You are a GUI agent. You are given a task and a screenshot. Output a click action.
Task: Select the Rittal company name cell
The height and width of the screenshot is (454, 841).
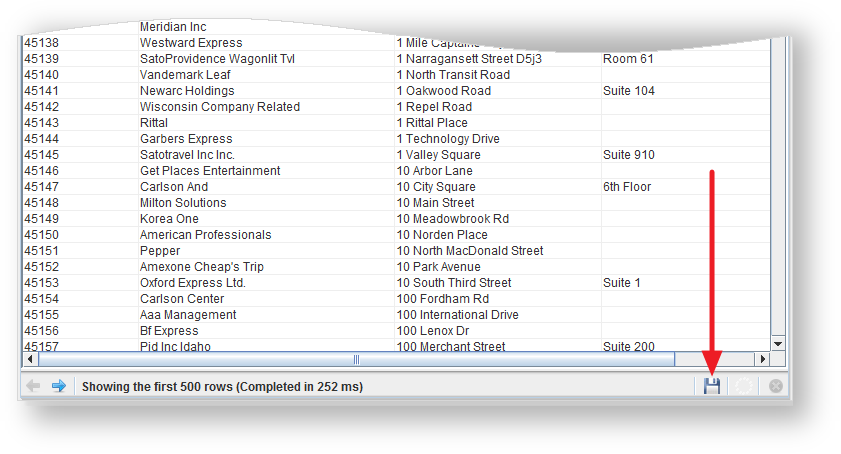coord(266,123)
